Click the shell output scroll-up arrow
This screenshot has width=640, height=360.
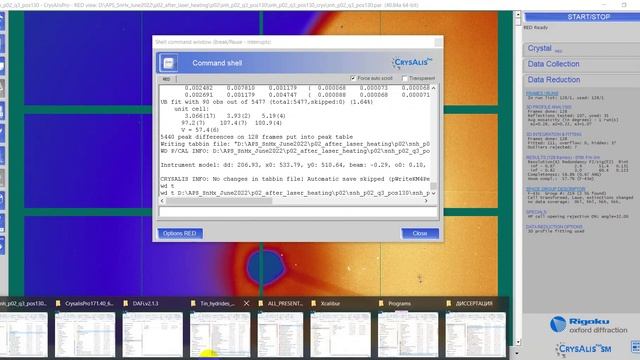tap(433, 88)
